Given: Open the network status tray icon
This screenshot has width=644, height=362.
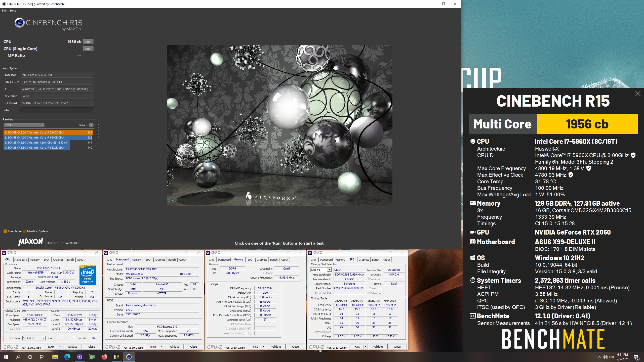Looking at the screenshot, I should (606, 357).
